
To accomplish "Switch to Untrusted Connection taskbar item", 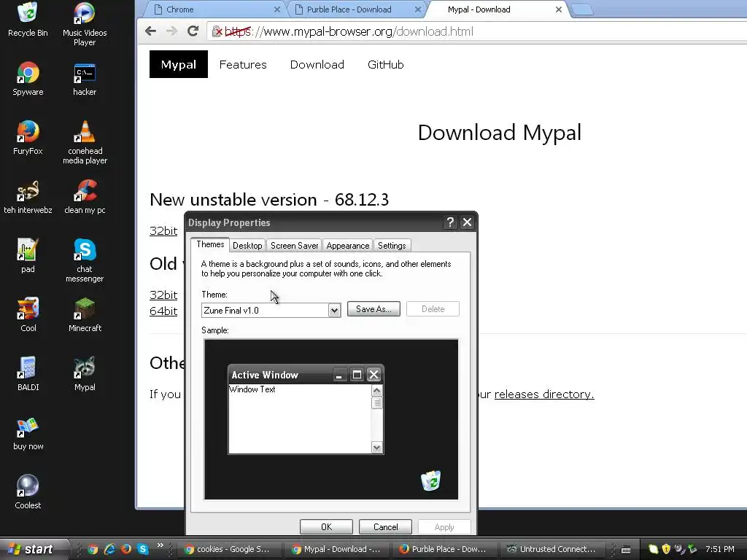I will point(551,549).
